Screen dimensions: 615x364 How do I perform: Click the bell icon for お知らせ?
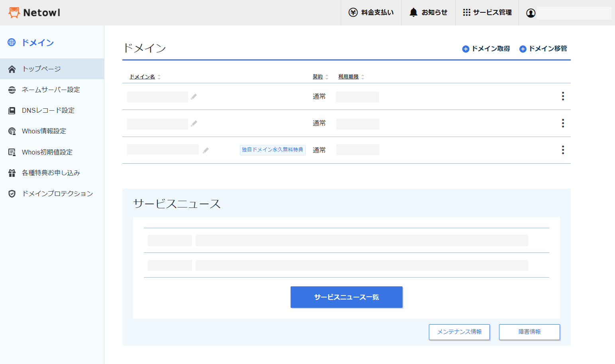coord(414,12)
